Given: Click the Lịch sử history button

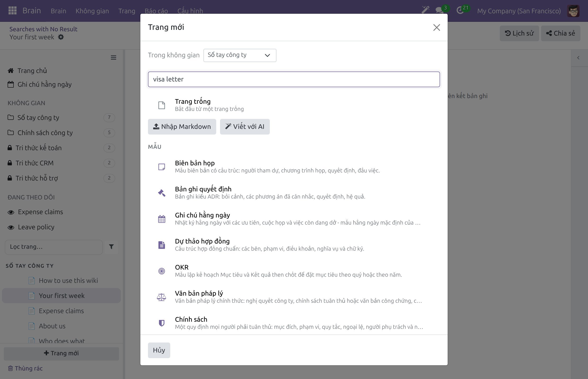Looking at the screenshot, I should 519,33.
